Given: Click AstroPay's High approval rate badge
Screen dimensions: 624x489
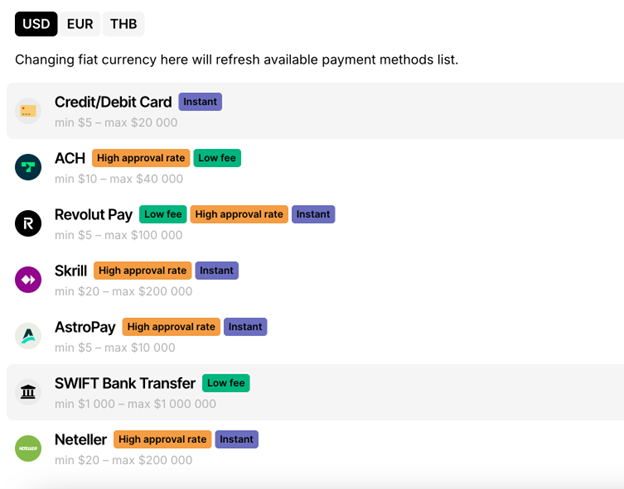Looking at the screenshot, I should pos(171,327).
